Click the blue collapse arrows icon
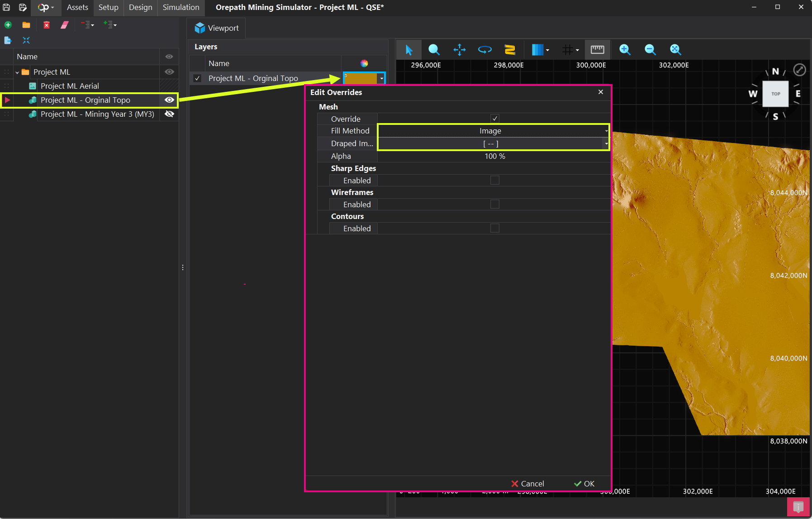Image resolution: width=812 pixels, height=519 pixels. point(26,40)
